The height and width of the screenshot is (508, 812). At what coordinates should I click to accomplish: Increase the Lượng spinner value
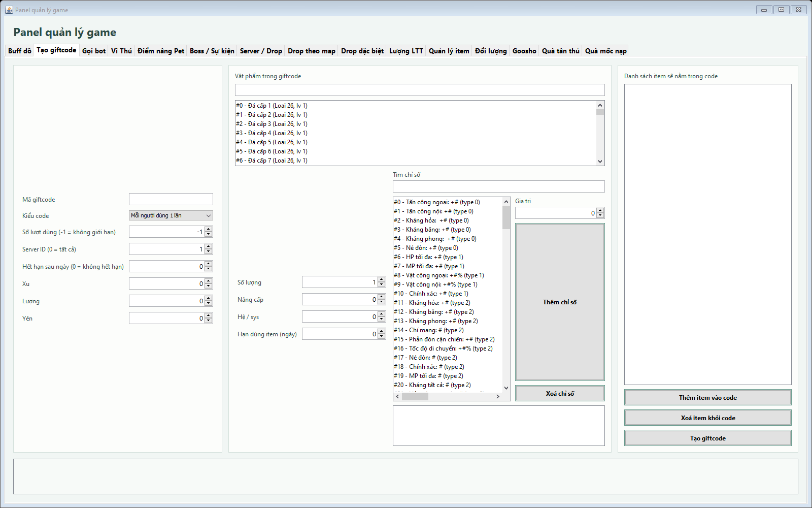[209, 298]
